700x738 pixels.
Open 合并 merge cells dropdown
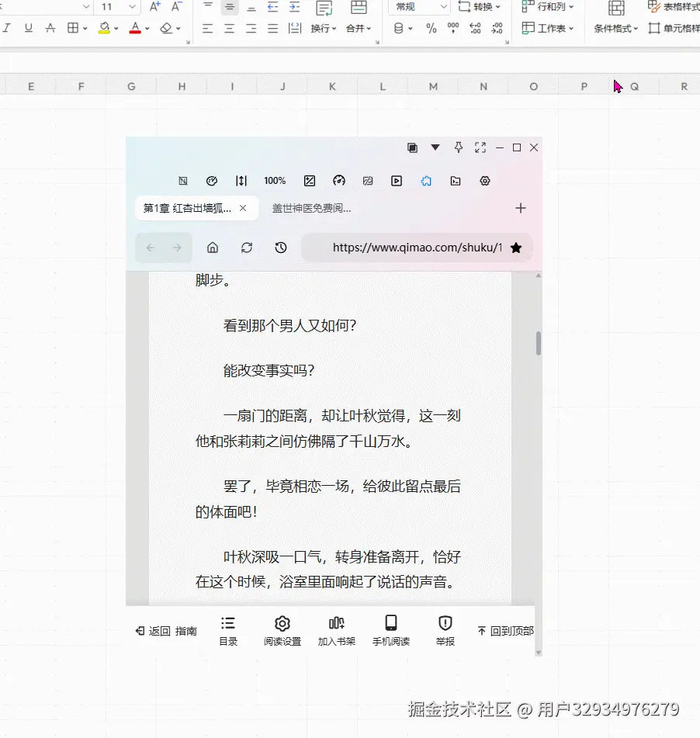point(359,29)
